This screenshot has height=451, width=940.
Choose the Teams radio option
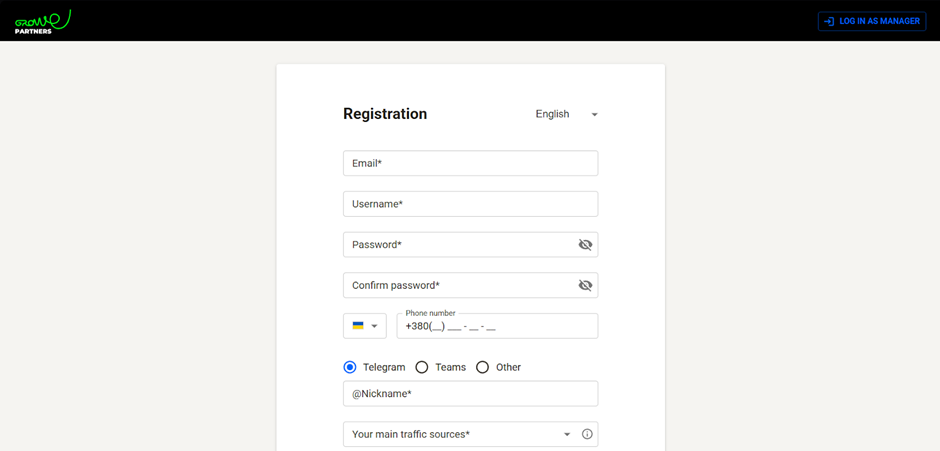tap(422, 367)
